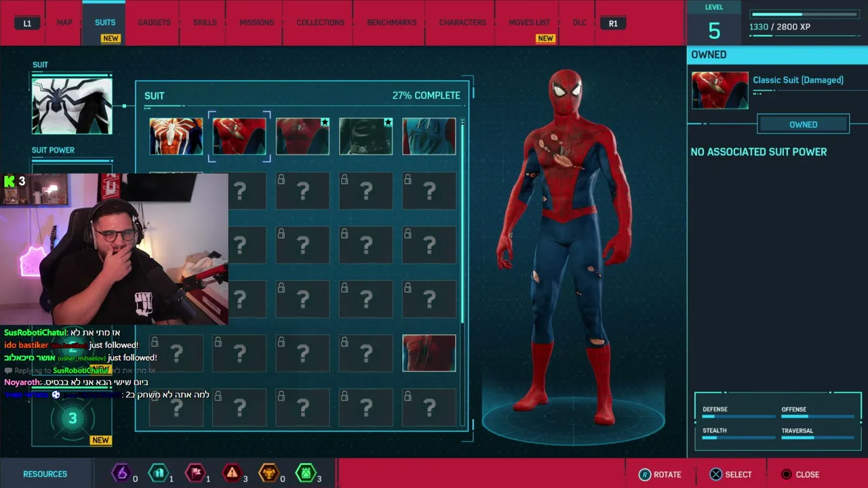Click the OWNED button under the suit name
868x488 pixels.
(803, 124)
